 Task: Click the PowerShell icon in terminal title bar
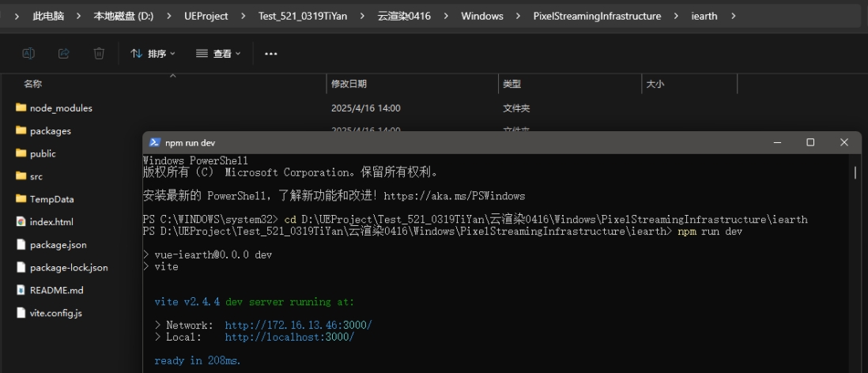coord(155,143)
